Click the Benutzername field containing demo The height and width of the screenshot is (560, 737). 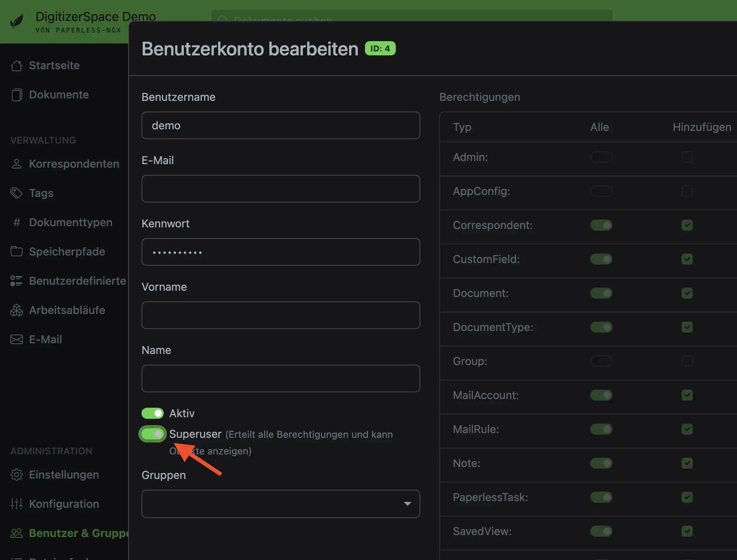point(281,125)
